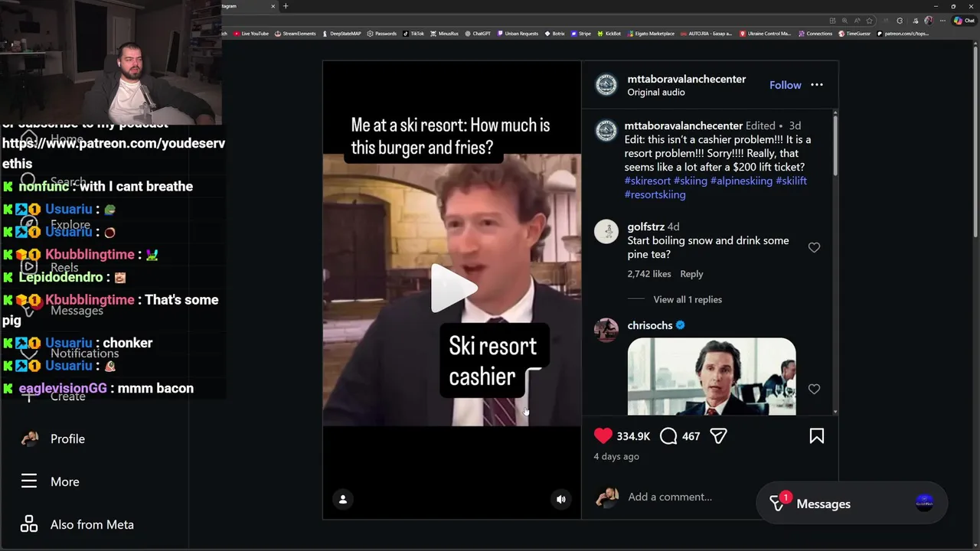Close the Instagram browser tab
Screen dimensions: 980x551
273,6
